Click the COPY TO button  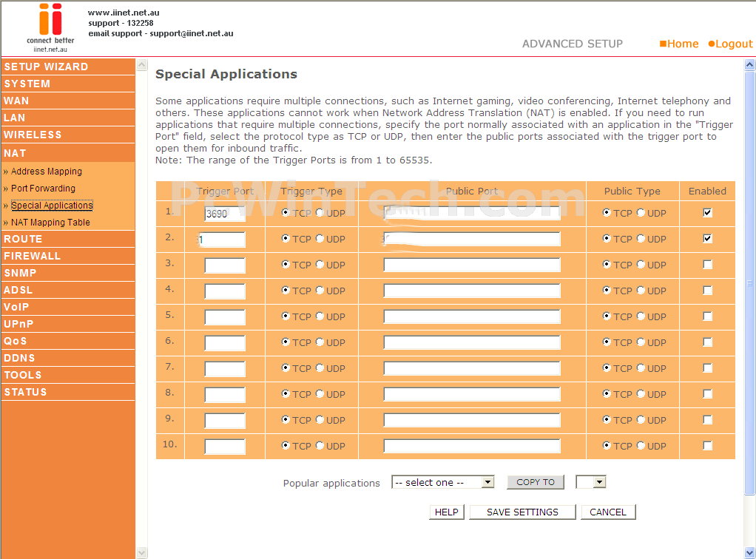536,482
